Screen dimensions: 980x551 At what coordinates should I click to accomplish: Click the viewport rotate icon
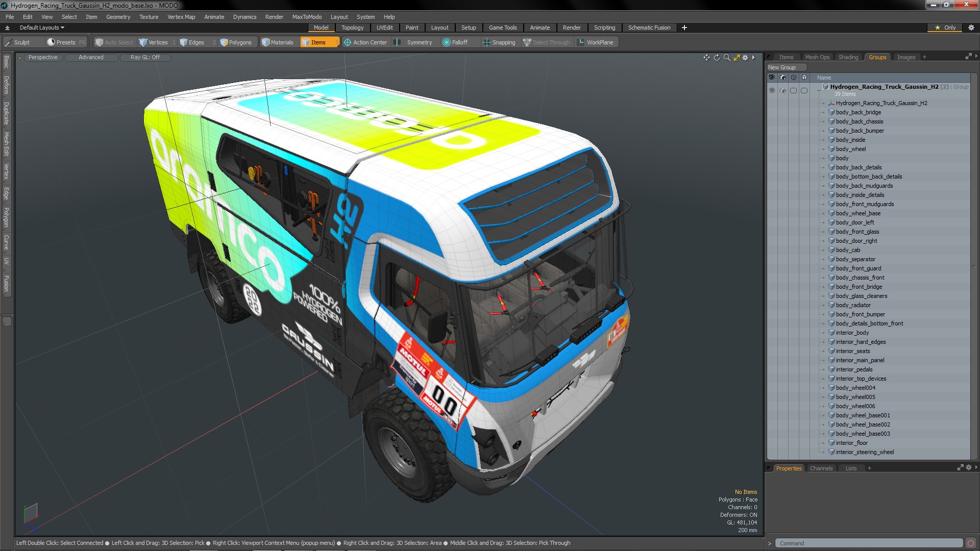717,58
